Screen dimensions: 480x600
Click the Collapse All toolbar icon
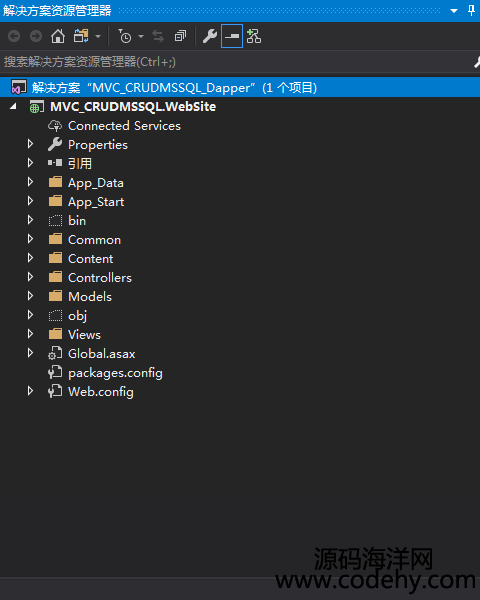180,36
